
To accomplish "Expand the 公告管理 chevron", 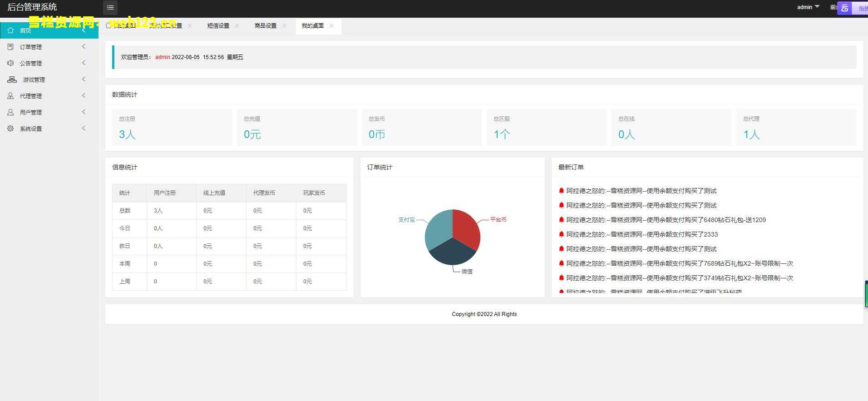I will (84, 63).
